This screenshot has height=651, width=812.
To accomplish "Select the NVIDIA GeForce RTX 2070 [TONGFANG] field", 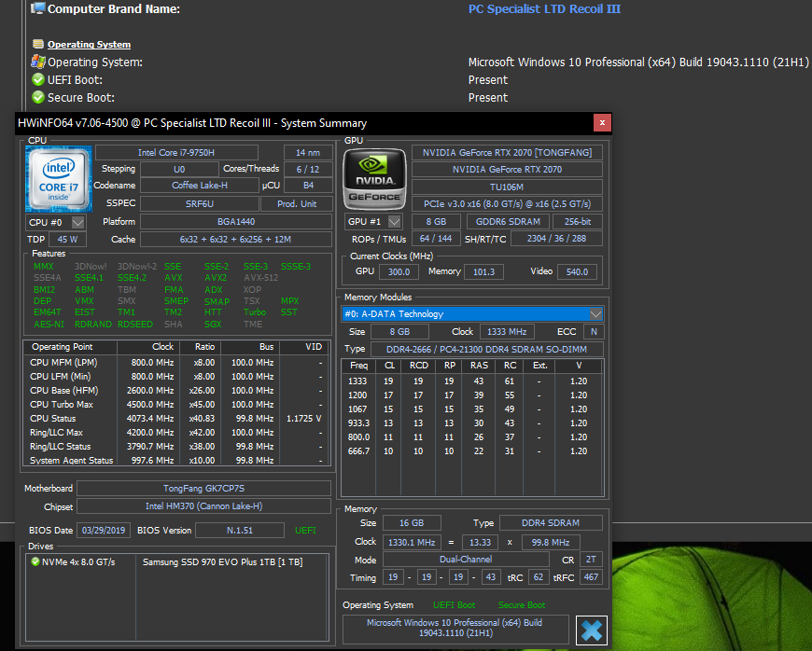I will click(x=507, y=153).
